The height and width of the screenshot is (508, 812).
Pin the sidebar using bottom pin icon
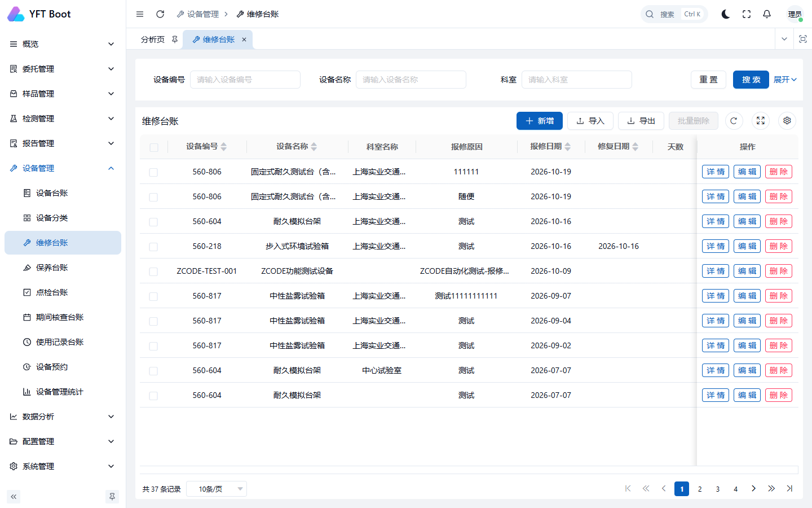coord(112,497)
